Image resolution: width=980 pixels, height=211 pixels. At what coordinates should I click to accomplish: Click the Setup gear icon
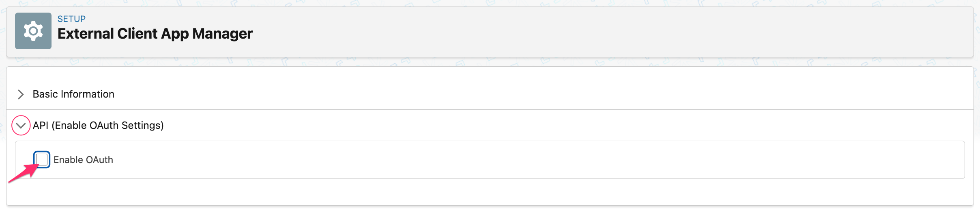point(33,31)
